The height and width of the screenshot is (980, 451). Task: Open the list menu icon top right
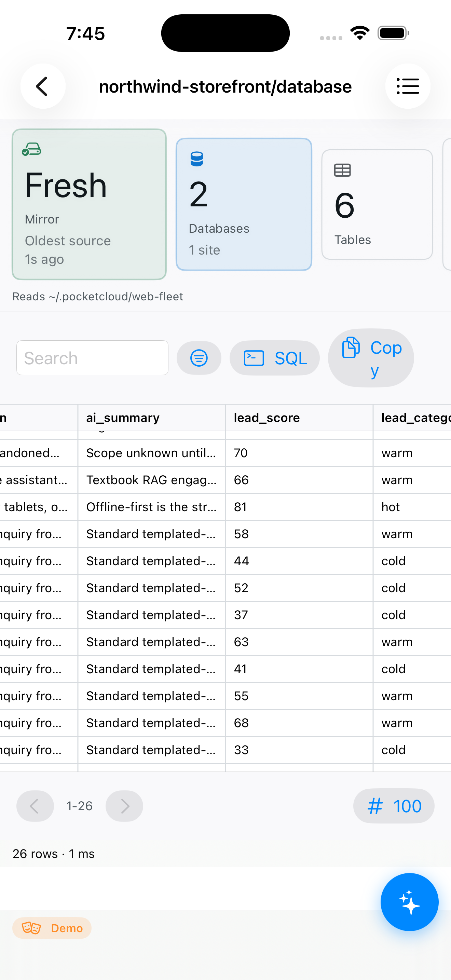(x=408, y=86)
